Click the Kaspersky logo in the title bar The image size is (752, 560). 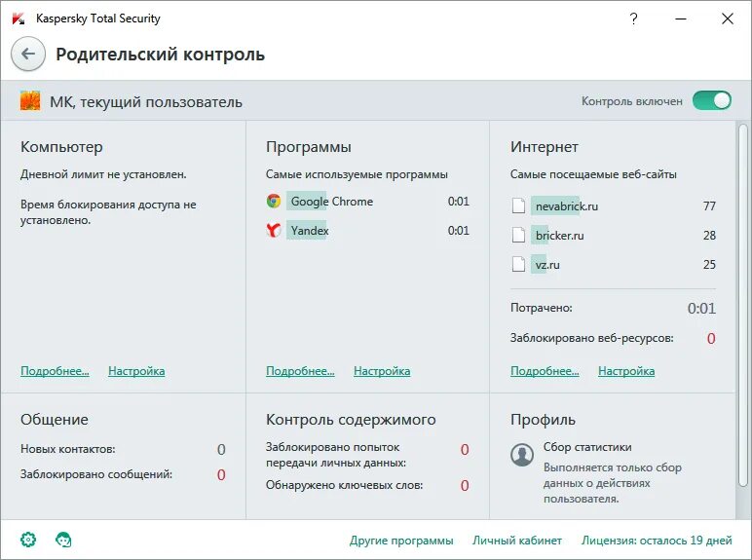pyautogui.click(x=18, y=19)
